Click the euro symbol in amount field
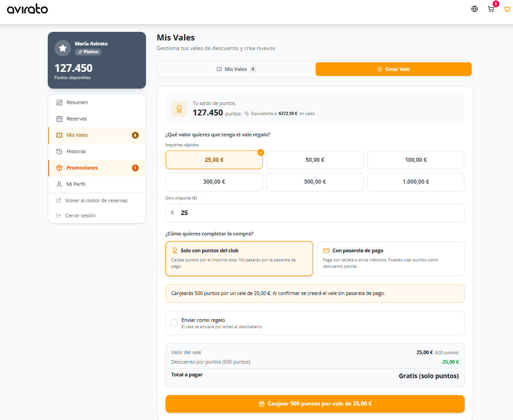The width and height of the screenshot is (513, 420). click(x=172, y=213)
